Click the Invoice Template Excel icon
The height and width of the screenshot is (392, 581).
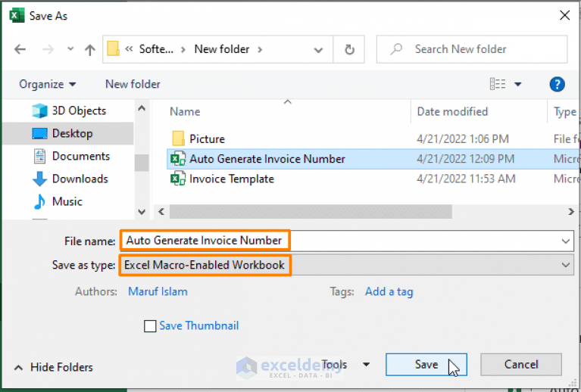[178, 179]
